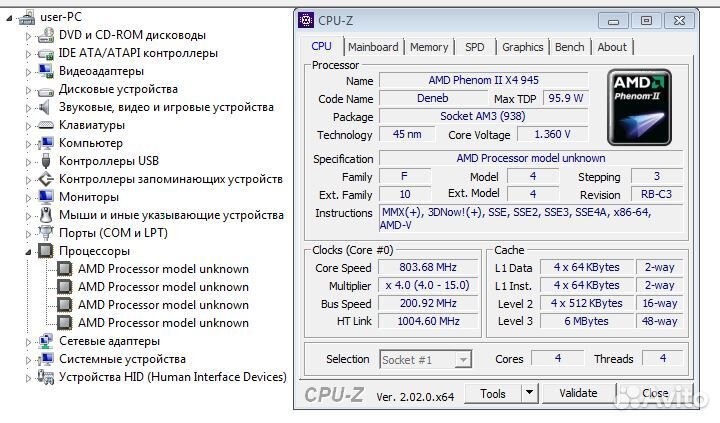Click the Звуковые устройства speaker icon
The image size is (720, 423).
tap(44, 107)
